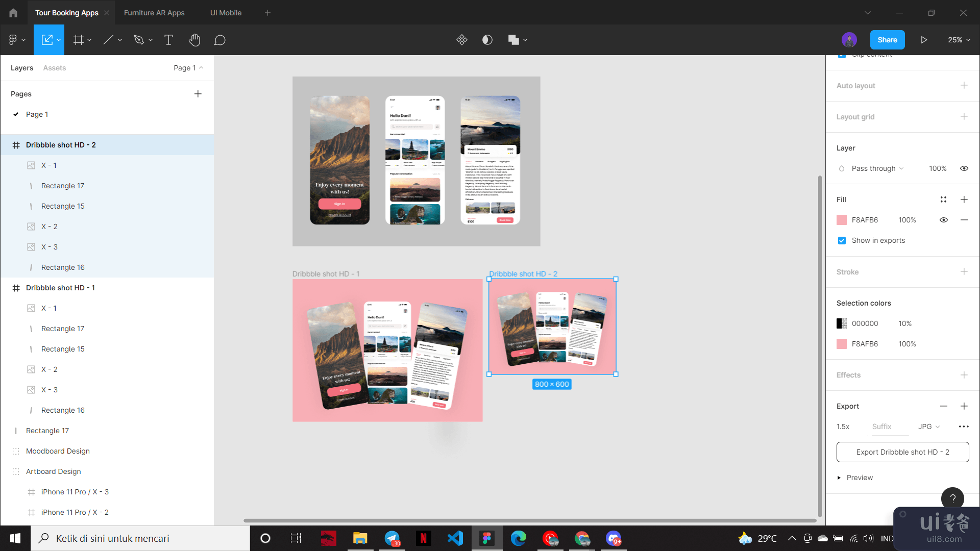The width and height of the screenshot is (980, 551).
Task: Switch to Assets tab in panel
Action: [55, 68]
